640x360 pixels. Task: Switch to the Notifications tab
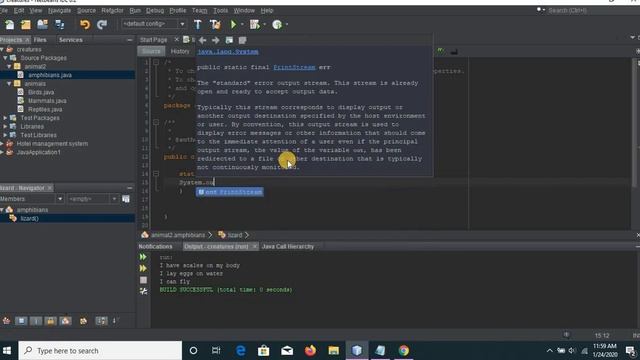click(x=156, y=247)
